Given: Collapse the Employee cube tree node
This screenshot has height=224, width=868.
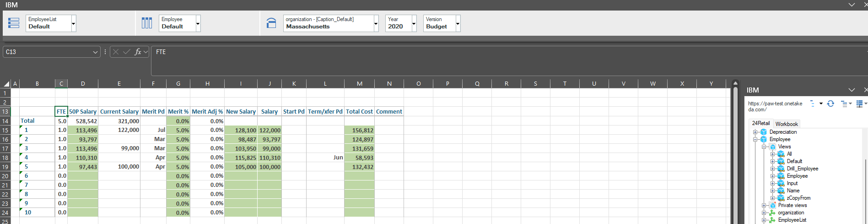Looking at the screenshot, I should (755, 139).
